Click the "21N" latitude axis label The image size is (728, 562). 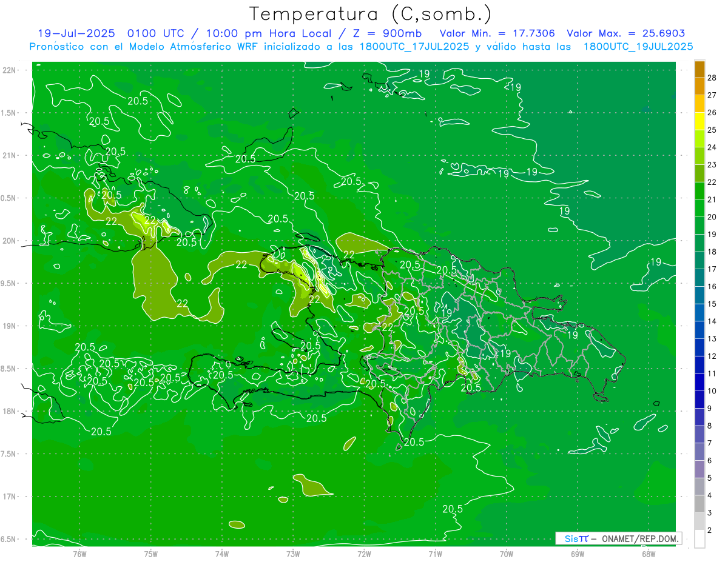pos(10,155)
